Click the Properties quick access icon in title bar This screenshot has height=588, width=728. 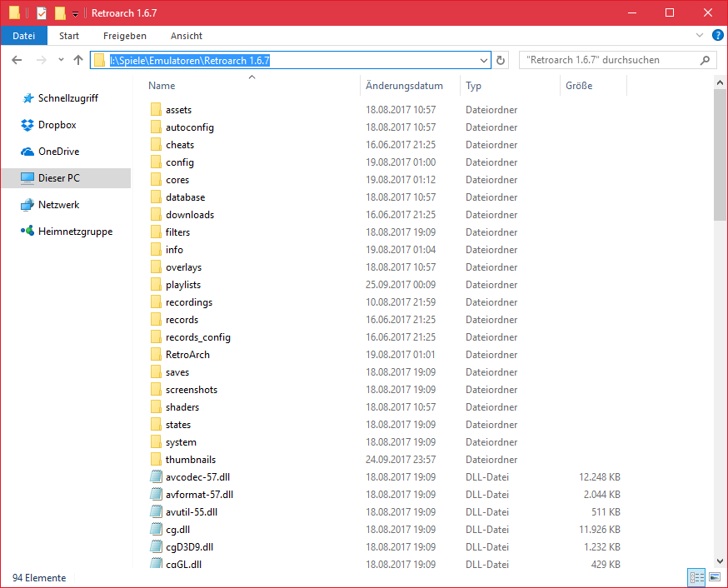(42, 13)
